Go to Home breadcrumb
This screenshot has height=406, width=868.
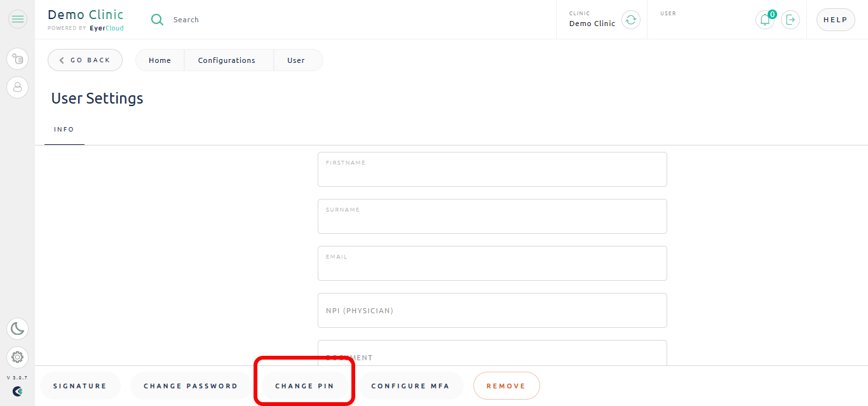[160, 60]
